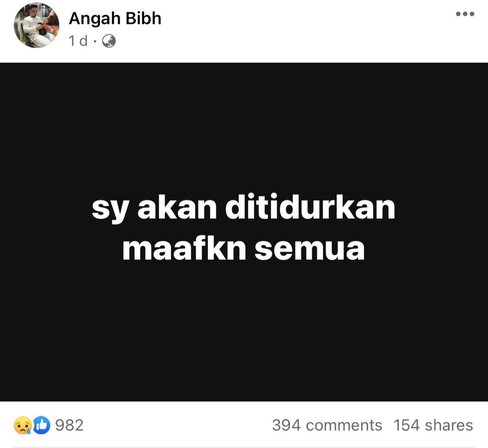Open the three-dot post options menu

465,14
